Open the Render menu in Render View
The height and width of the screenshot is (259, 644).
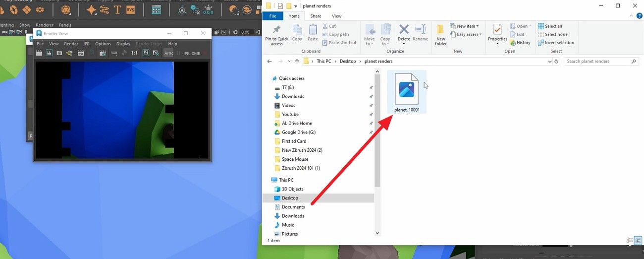[71, 44]
